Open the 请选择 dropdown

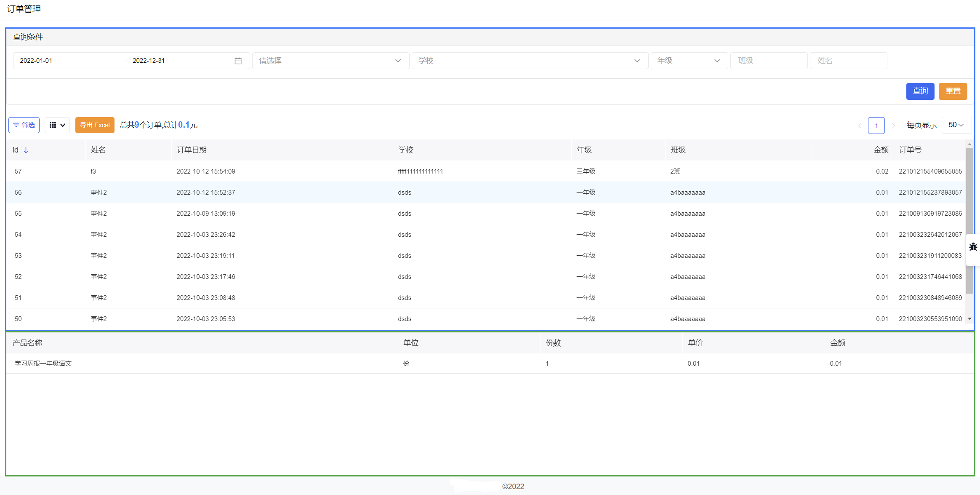pyautogui.click(x=330, y=61)
